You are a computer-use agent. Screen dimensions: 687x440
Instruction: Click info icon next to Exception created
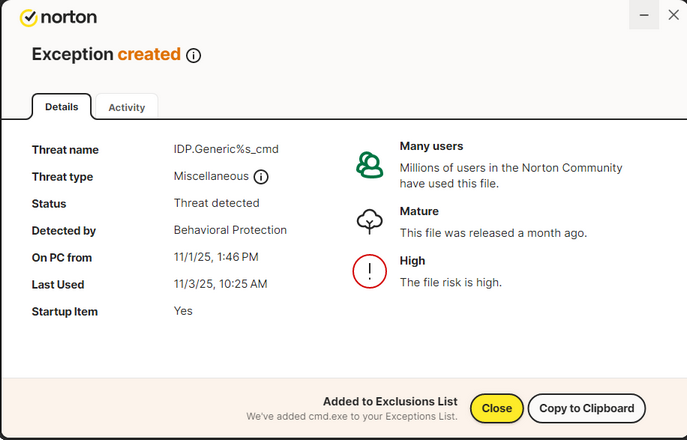pos(194,55)
